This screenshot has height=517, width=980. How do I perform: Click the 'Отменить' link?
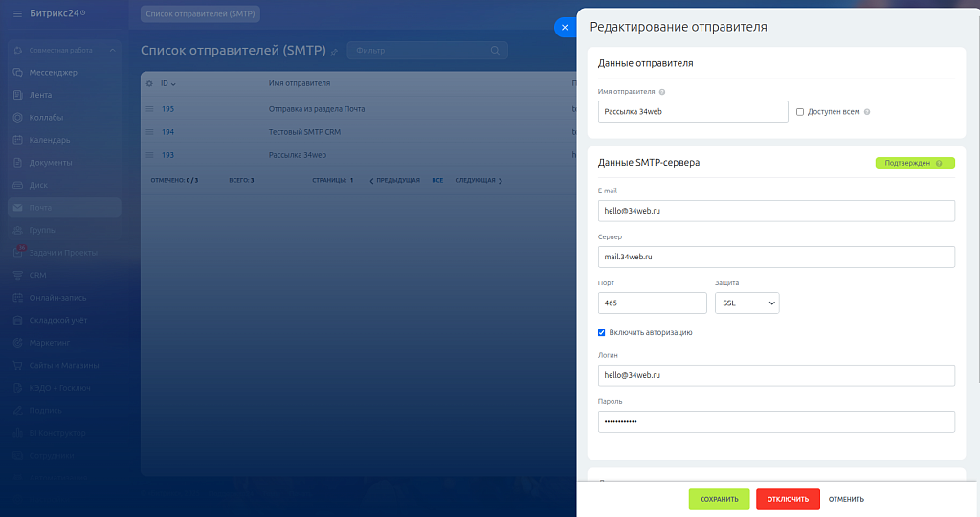[846, 499]
